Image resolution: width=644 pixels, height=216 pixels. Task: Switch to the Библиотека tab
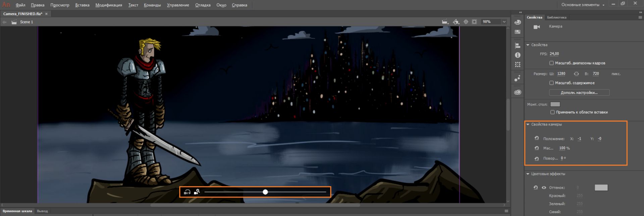[556, 17]
